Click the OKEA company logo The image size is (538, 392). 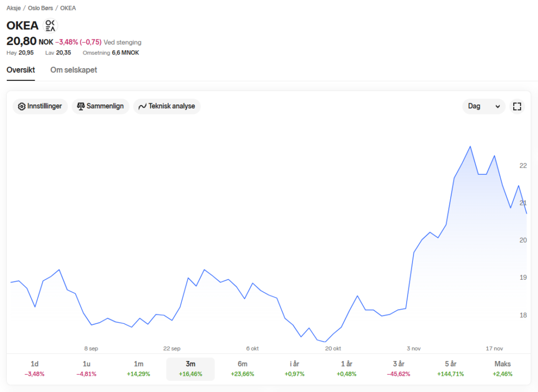click(50, 25)
